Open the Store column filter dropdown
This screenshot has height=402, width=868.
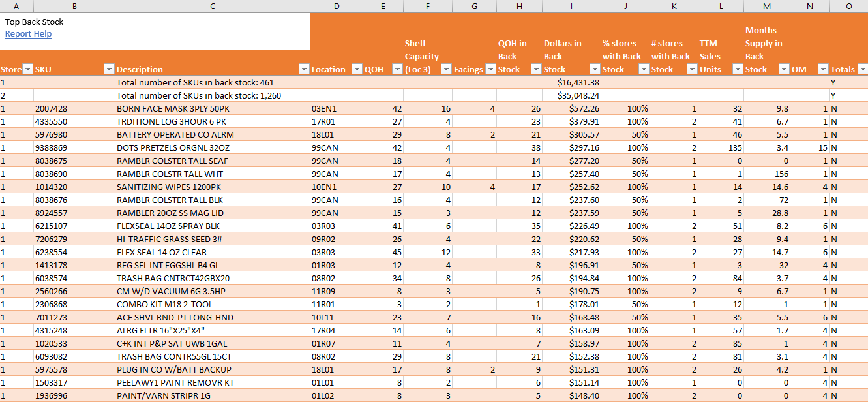(28, 69)
